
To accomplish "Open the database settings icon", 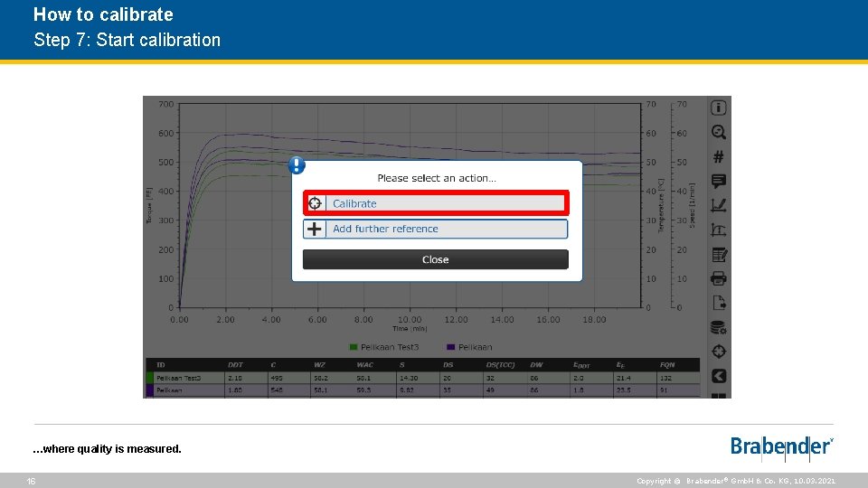I will [718, 327].
